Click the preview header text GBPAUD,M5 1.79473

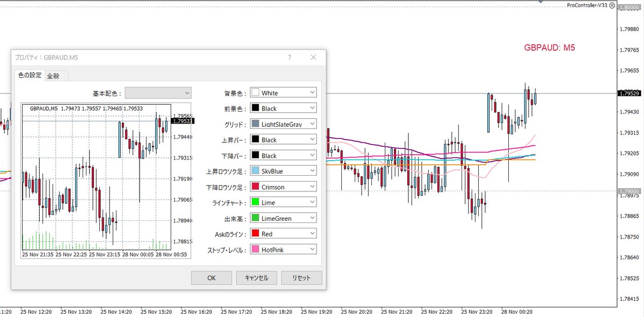coord(55,109)
